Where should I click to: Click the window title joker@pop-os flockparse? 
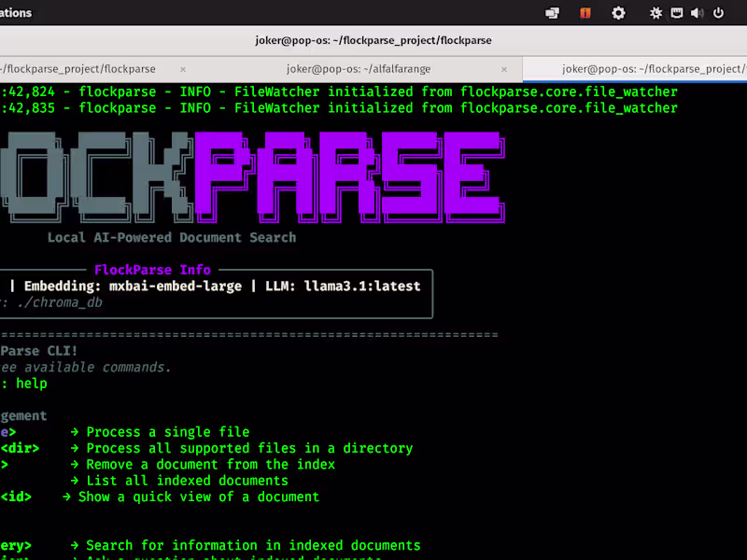(373, 40)
